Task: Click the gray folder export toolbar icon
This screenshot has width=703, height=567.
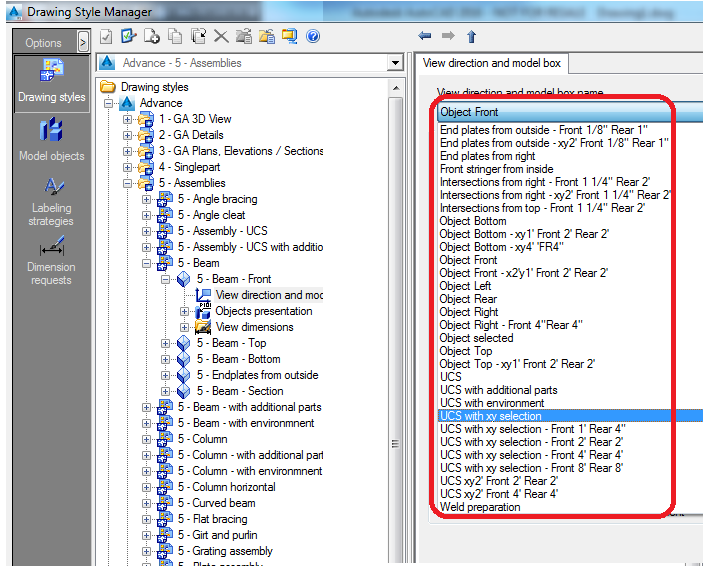Action: tap(243, 36)
